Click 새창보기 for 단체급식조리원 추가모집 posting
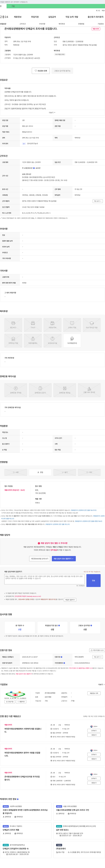Viewport: 105px width, 868px height. tap(94, 783)
